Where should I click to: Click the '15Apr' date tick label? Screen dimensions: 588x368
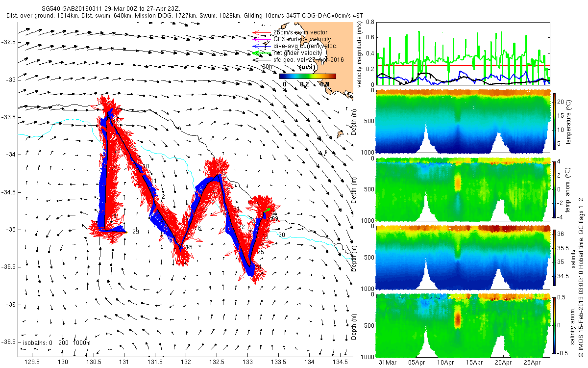pos(473,363)
